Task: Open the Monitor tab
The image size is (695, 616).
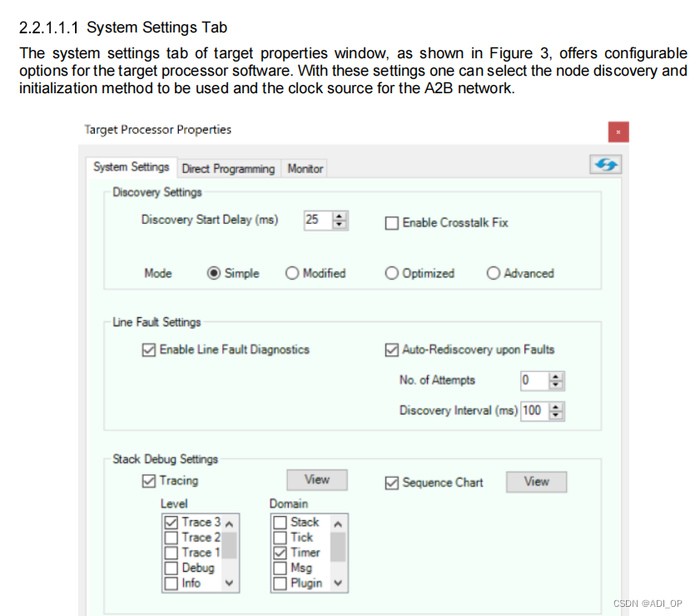Action: (x=305, y=169)
